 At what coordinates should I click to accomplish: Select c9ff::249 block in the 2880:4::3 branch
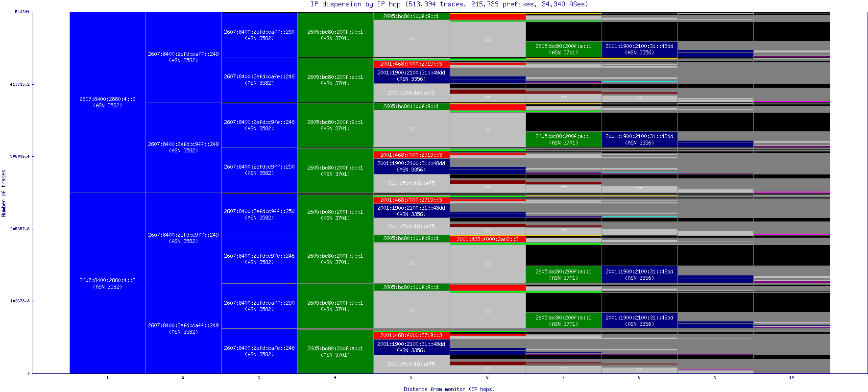[184, 147]
